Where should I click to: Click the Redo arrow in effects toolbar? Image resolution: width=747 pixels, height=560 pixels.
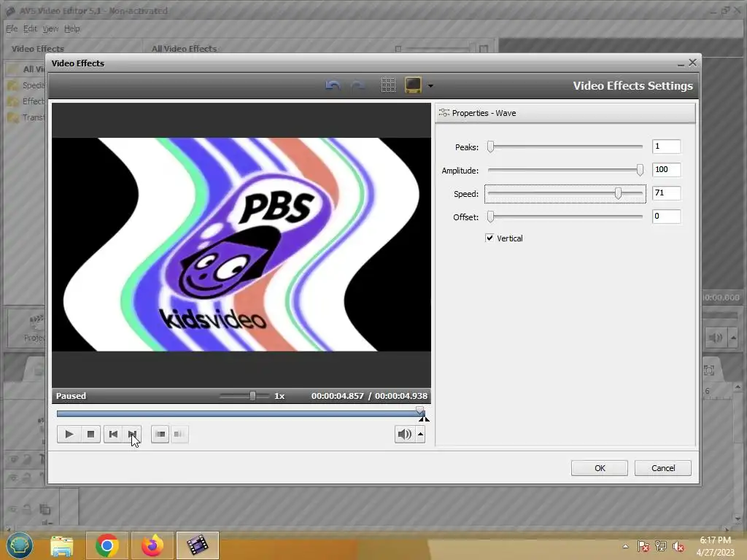pos(357,86)
